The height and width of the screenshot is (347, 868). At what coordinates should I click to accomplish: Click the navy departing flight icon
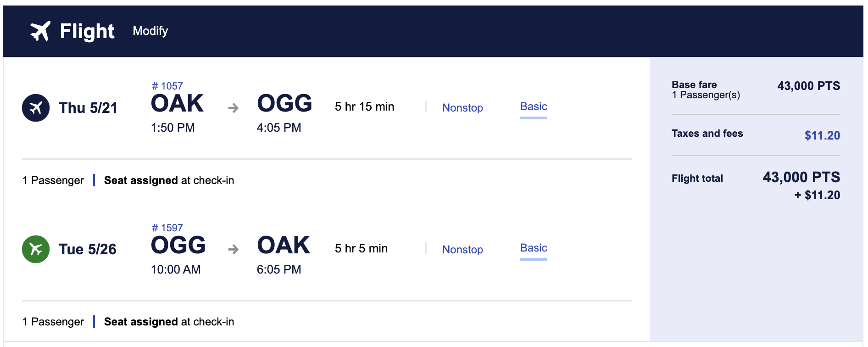(36, 108)
